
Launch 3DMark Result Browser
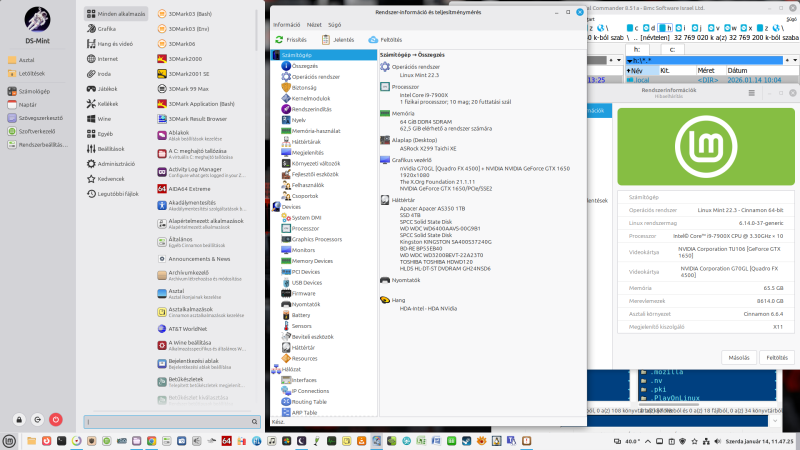point(192,119)
